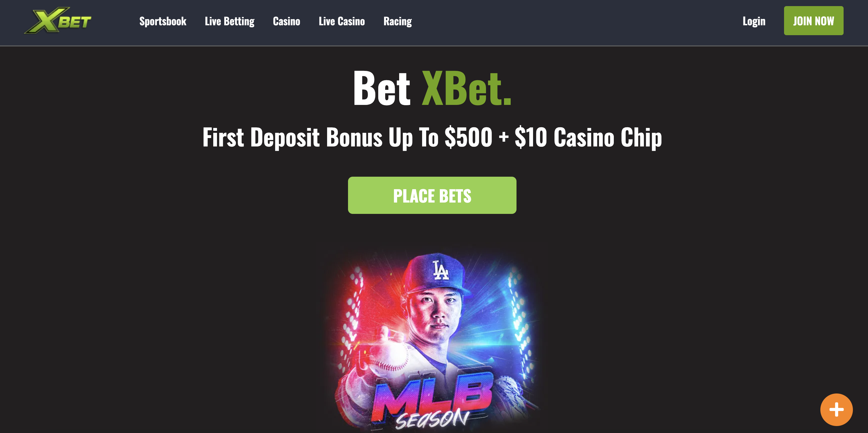Select the Casino navigation item
868x433 pixels.
click(286, 21)
